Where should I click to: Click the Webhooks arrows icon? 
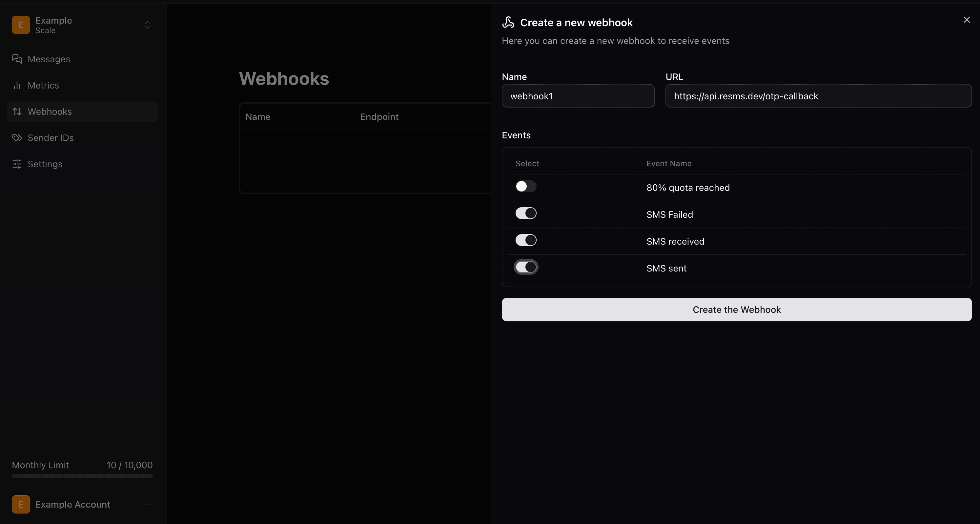[17, 111]
